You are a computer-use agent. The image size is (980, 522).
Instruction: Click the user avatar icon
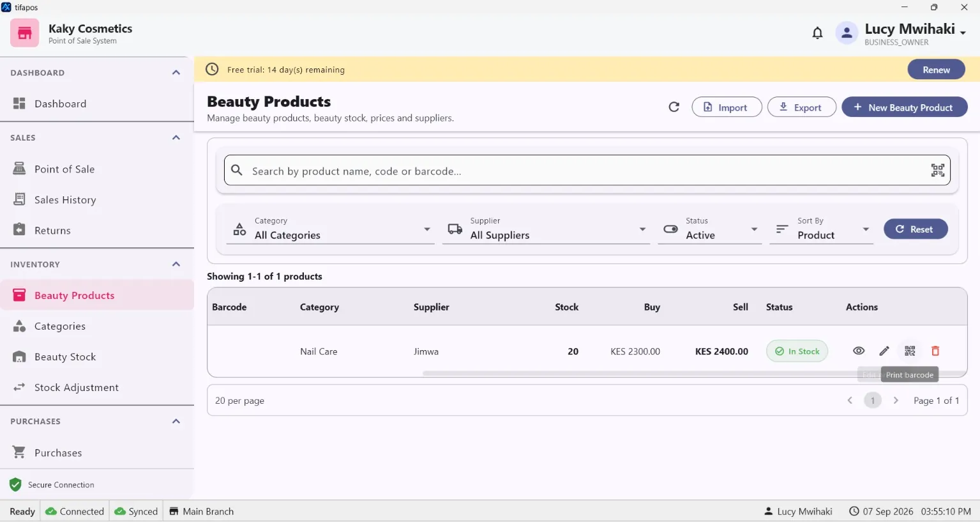847,33
